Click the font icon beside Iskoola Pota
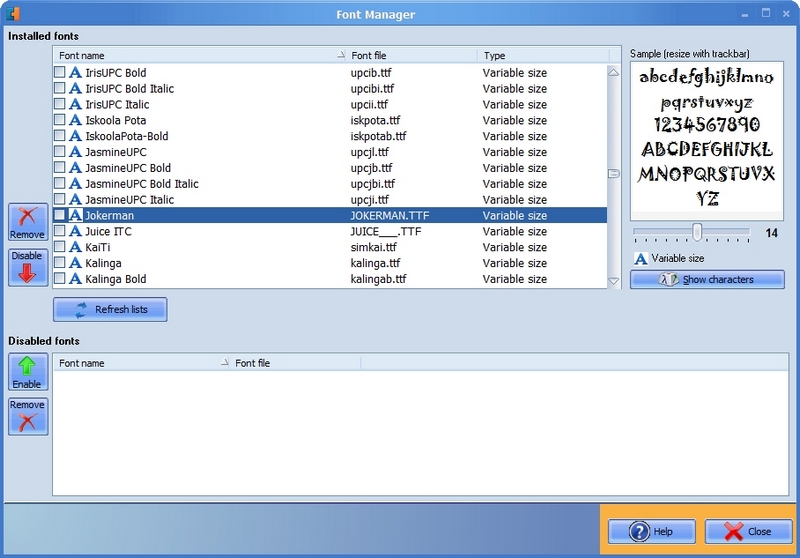 pyautogui.click(x=76, y=120)
